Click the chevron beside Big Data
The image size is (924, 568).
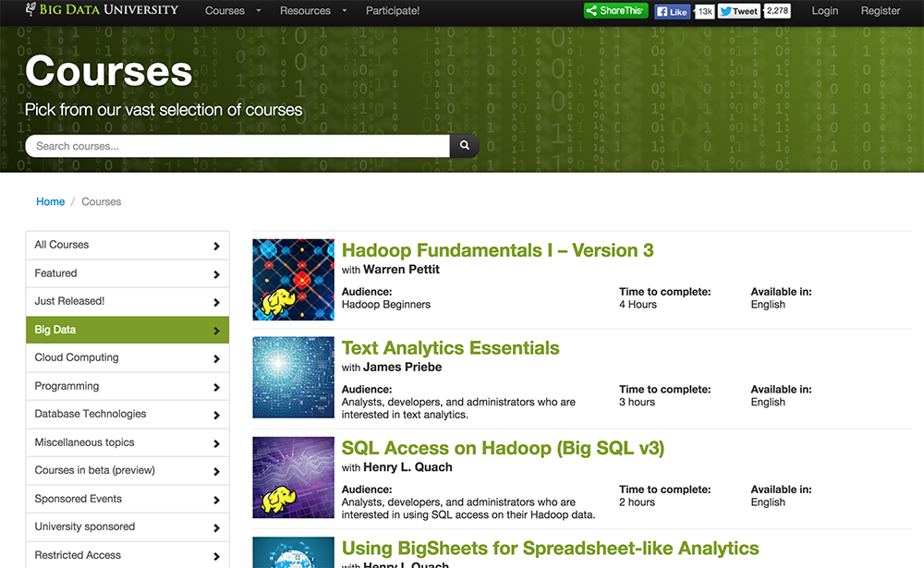(216, 331)
